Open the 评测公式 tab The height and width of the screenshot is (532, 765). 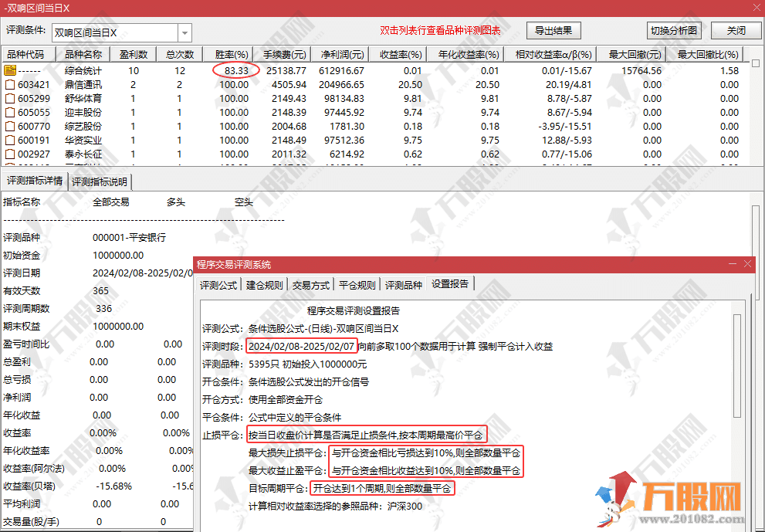click(x=218, y=285)
